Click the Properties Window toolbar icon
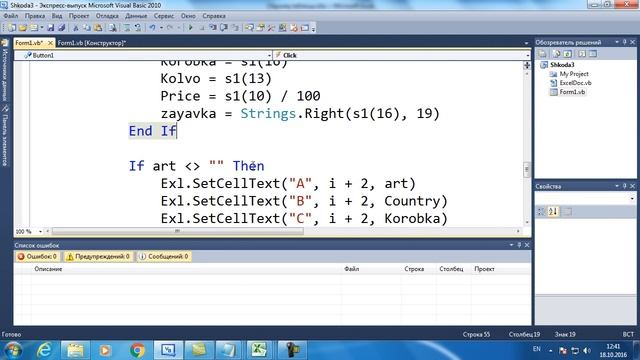 click(x=260, y=28)
